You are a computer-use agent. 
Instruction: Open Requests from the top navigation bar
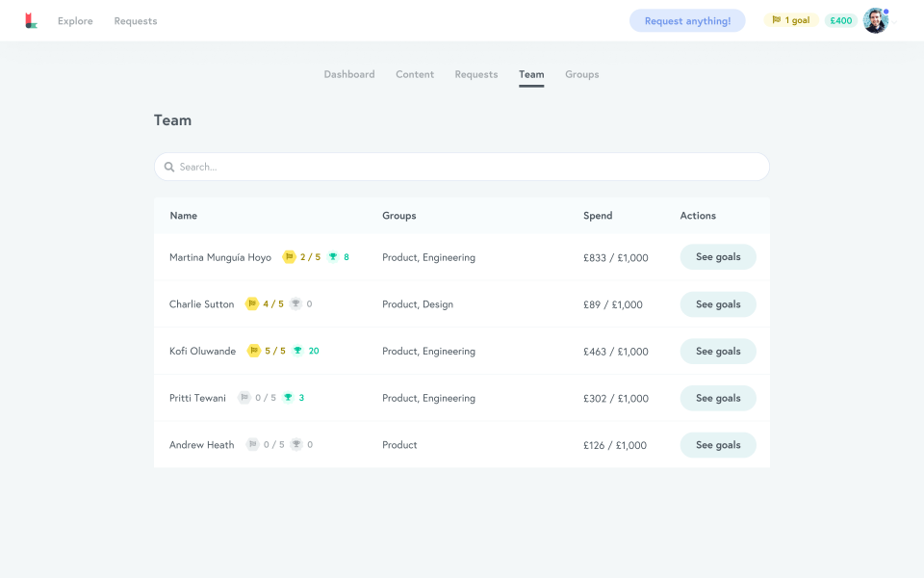coord(135,20)
